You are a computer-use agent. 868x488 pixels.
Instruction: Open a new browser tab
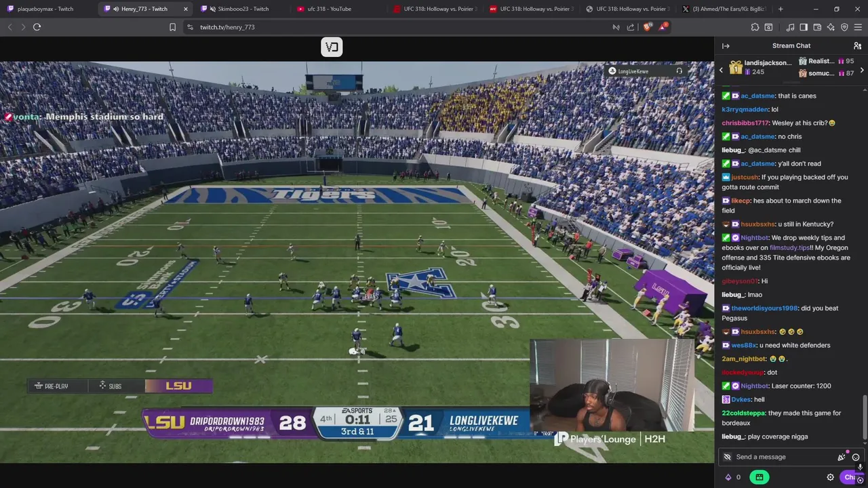(781, 9)
